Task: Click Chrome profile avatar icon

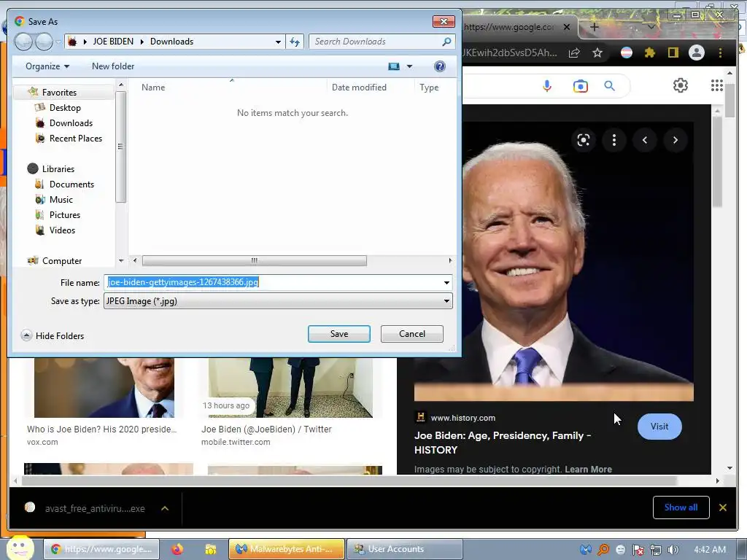Action: (697, 52)
